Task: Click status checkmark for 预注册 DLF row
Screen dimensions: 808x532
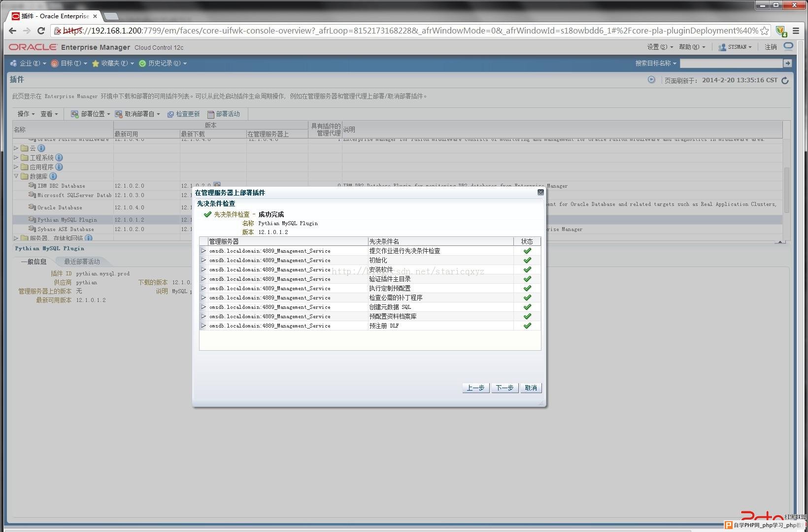Action: 527,326
